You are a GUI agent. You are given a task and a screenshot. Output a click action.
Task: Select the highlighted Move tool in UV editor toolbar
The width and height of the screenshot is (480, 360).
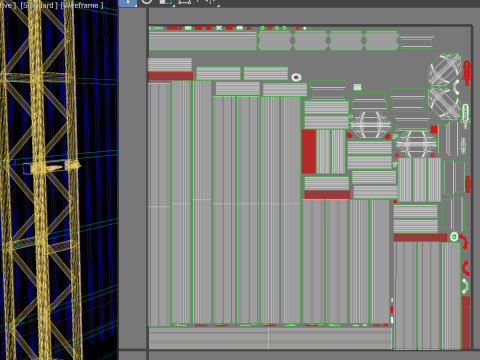tap(128, 3)
